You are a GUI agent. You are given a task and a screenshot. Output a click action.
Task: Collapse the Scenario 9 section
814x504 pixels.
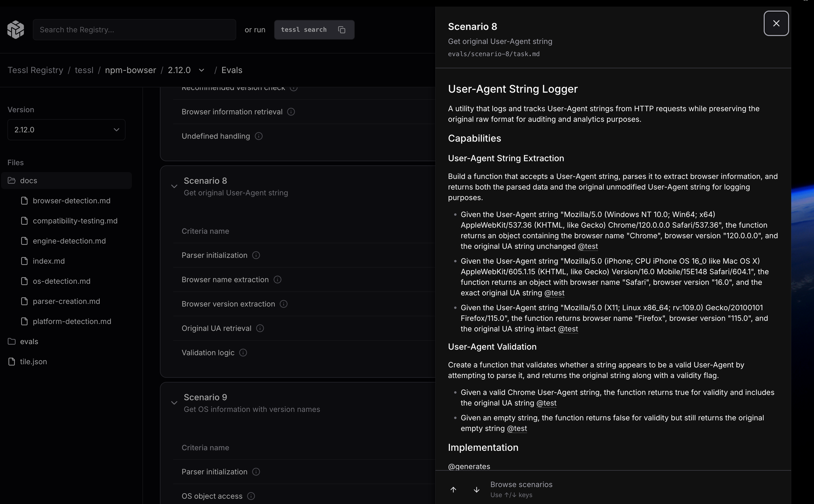pos(174,403)
